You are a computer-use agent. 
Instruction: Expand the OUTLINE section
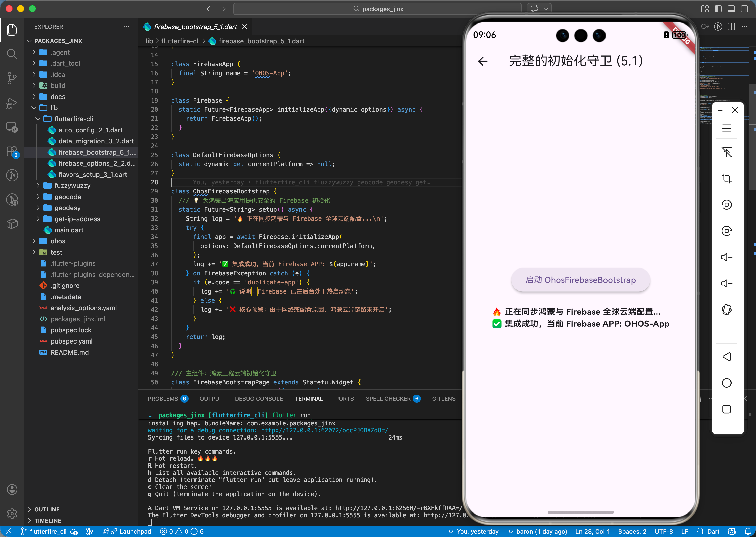point(47,509)
